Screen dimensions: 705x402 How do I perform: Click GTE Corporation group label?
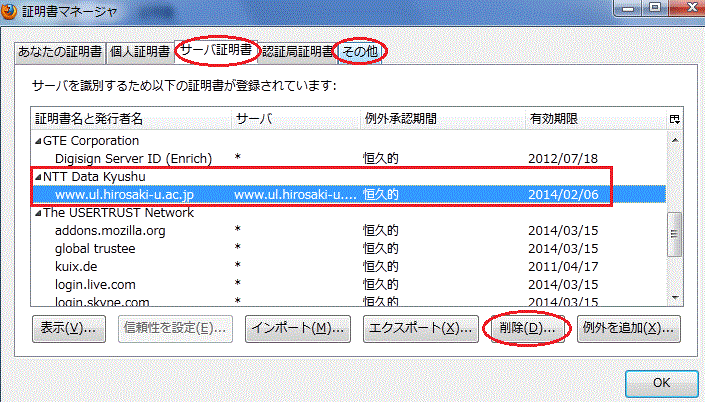click(91, 141)
